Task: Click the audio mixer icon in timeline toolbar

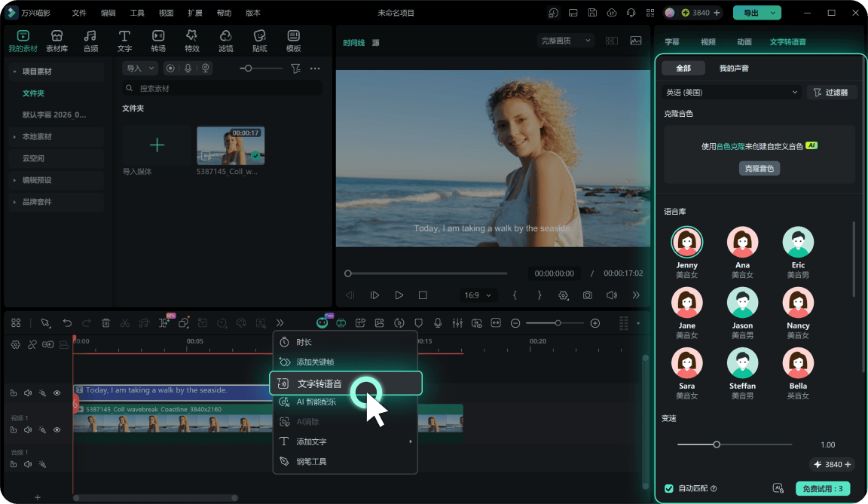Action: pyautogui.click(x=457, y=323)
